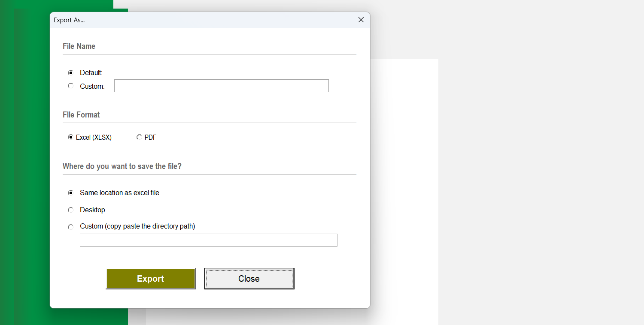
Task: Click the green panel behind the dialog
Action: [26, 172]
